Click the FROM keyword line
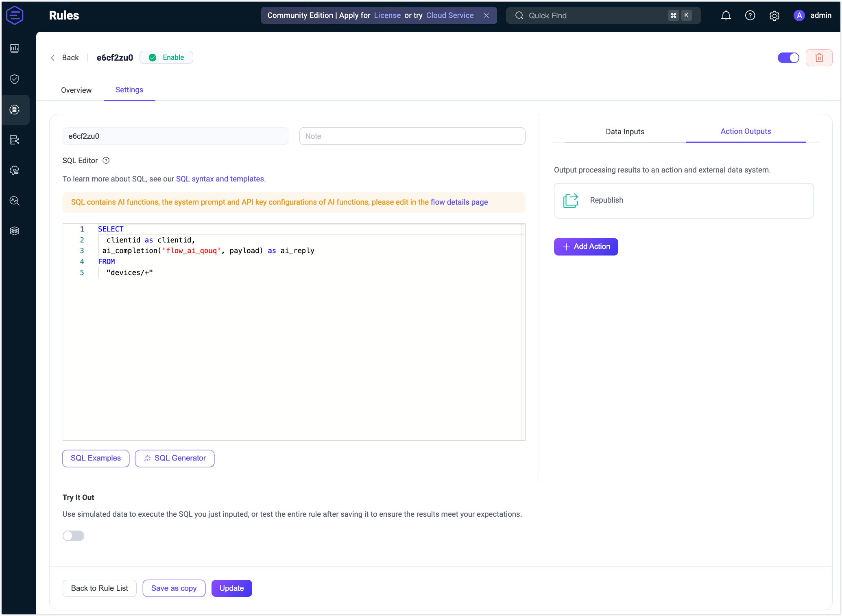Viewport: 842px width, 616px height. [x=107, y=262]
